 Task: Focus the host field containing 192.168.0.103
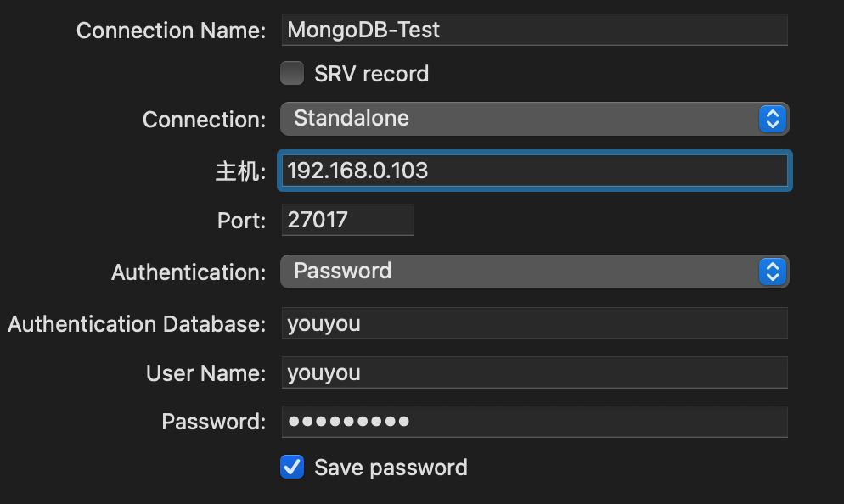click(533, 171)
